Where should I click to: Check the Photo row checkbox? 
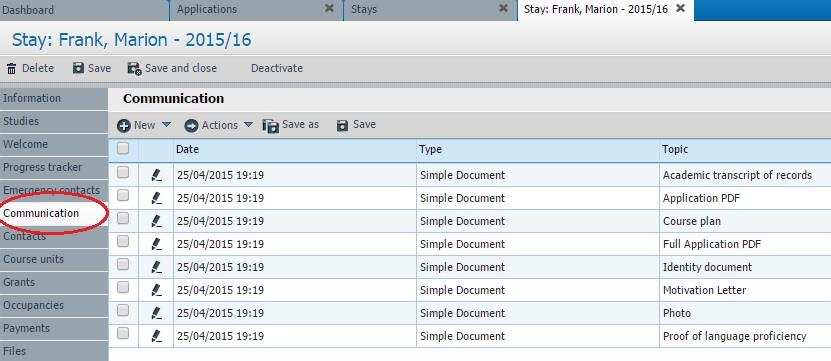(x=123, y=310)
